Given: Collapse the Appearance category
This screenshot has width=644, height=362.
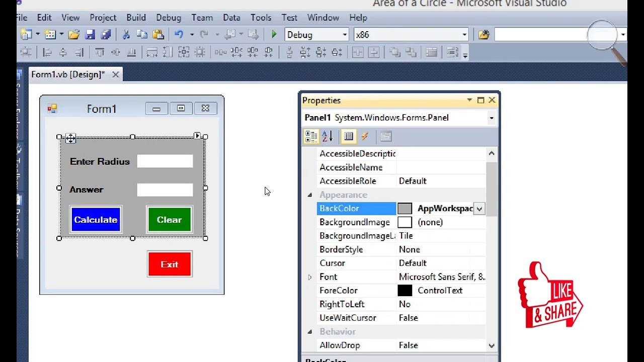Looking at the screenshot, I should point(310,195).
